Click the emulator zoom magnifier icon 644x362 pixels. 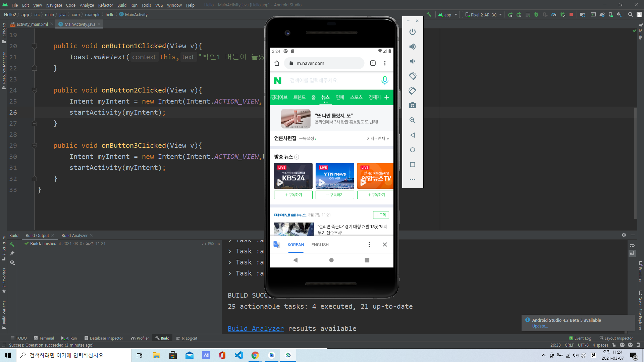(413, 120)
